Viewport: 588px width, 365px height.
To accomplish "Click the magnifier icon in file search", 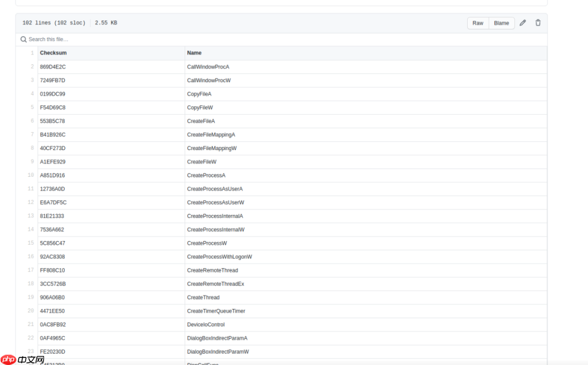I will click(x=23, y=39).
